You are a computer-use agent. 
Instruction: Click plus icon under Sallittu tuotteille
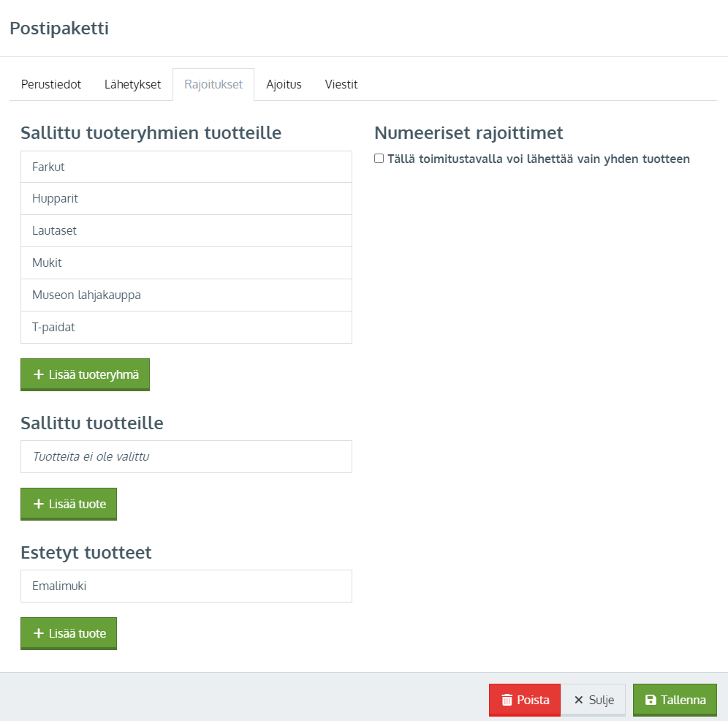pos(39,504)
